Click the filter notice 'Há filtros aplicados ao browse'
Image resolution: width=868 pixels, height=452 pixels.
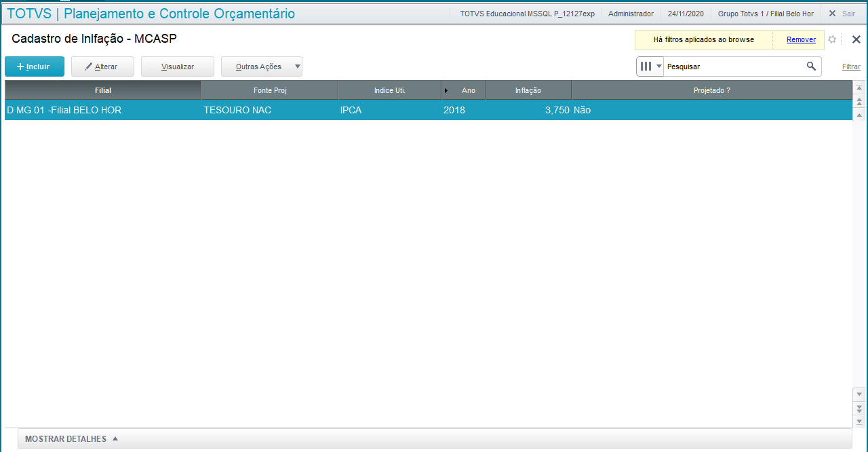(x=703, y=39)
